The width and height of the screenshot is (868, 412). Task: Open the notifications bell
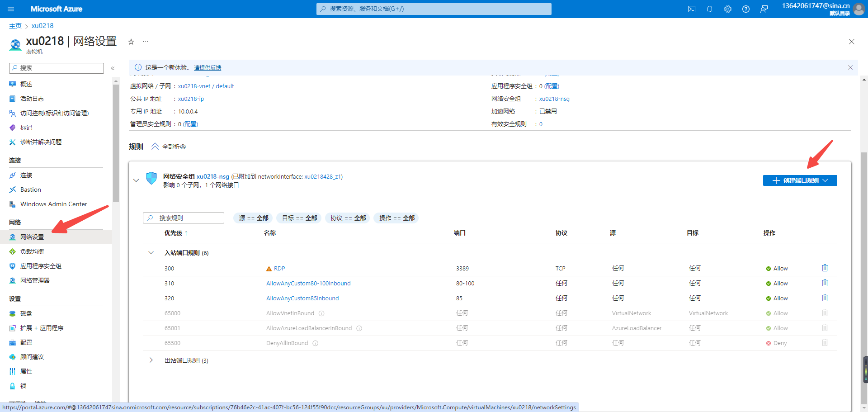click(710, 9)
